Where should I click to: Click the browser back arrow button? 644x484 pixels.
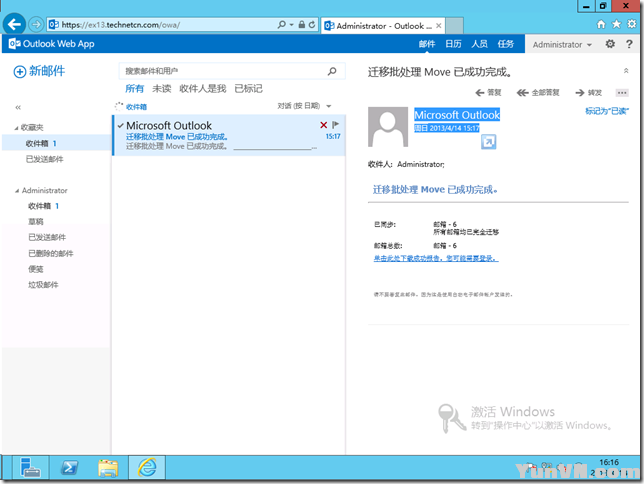[14, 24]
